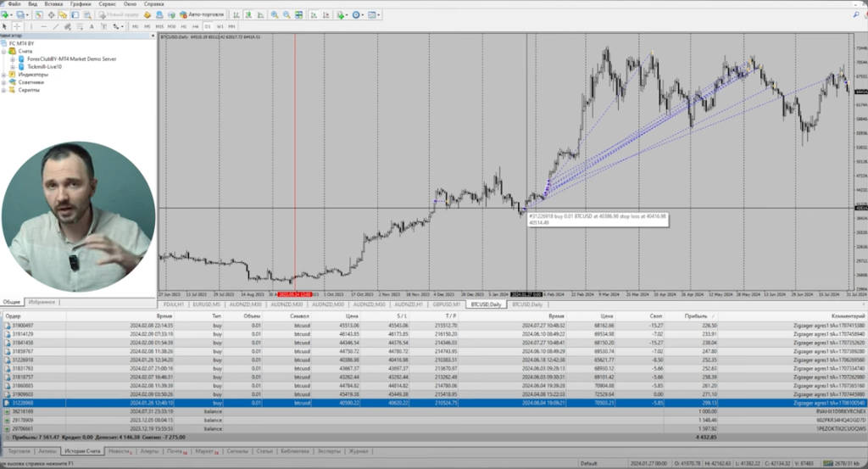Select the vertical line drawing tool
Screen dimensions: 868x469
click(x=31, y=26)
